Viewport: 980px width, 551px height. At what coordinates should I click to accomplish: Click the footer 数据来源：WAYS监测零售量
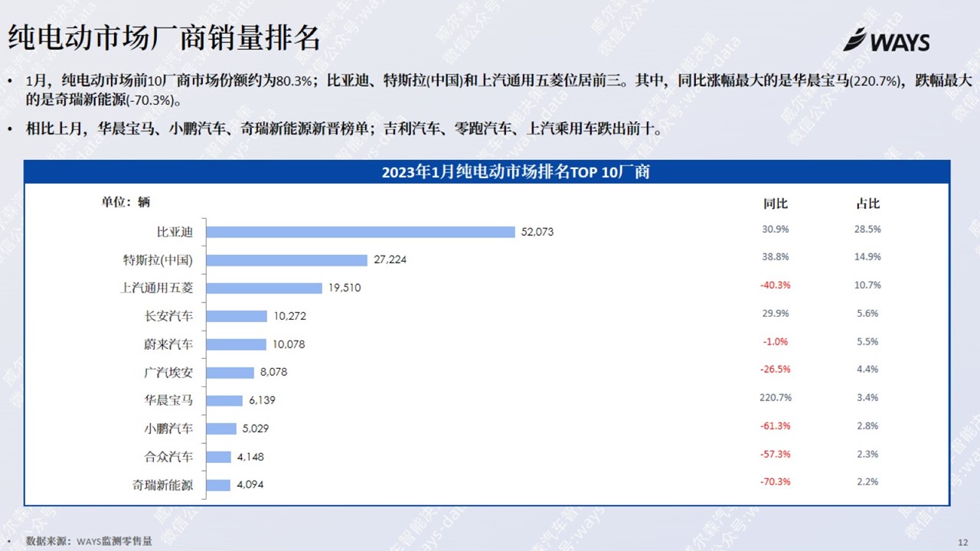(89, 541)
